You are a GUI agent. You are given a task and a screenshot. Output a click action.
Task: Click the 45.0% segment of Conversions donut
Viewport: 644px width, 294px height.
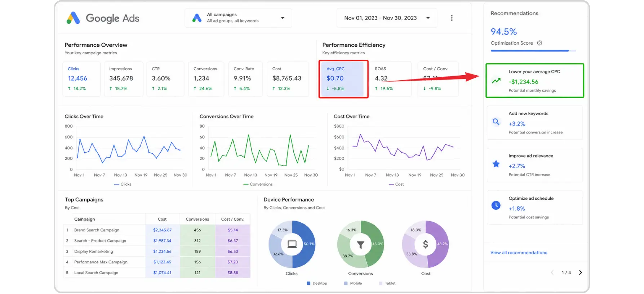point(377,244)
